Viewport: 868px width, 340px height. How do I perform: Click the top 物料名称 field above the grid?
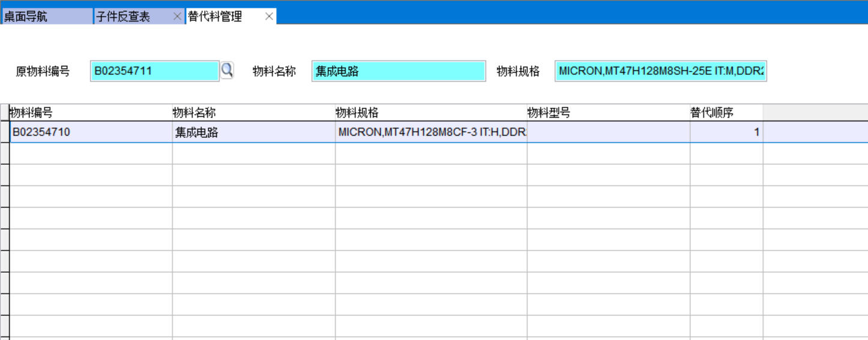click(398, 71)
